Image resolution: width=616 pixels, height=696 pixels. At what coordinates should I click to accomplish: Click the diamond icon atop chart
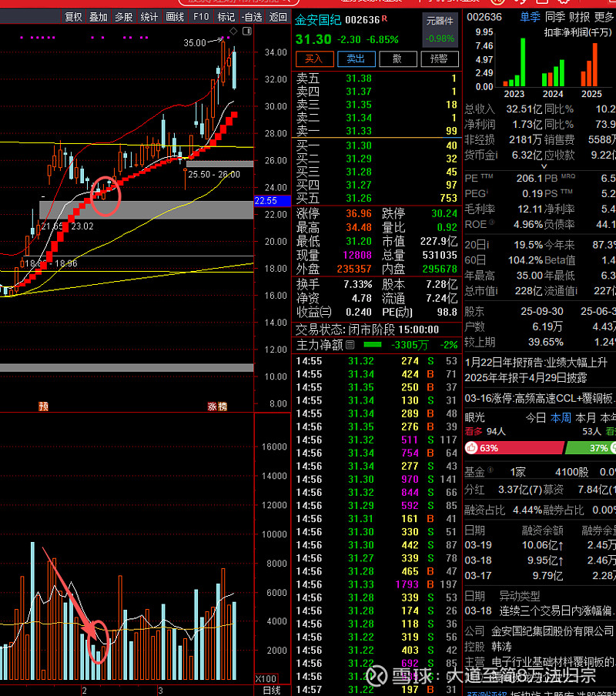coord(233,31)
